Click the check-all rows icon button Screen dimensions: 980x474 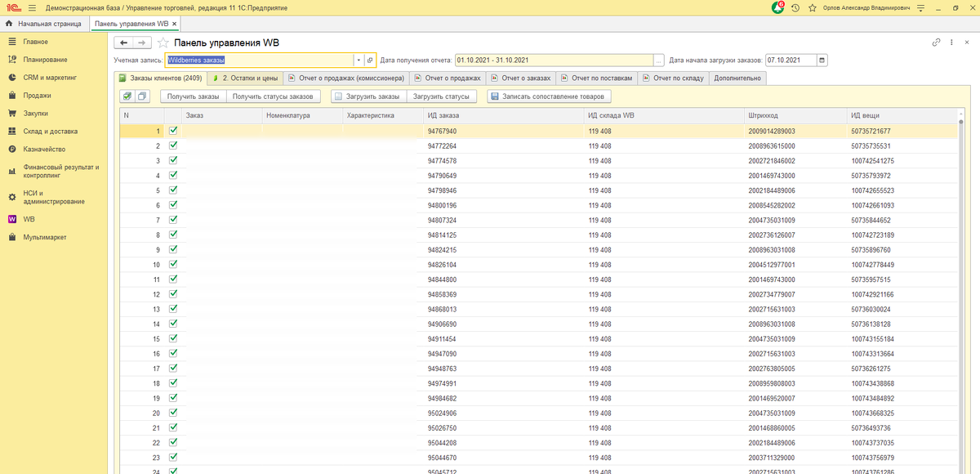[x=127, y=96]
